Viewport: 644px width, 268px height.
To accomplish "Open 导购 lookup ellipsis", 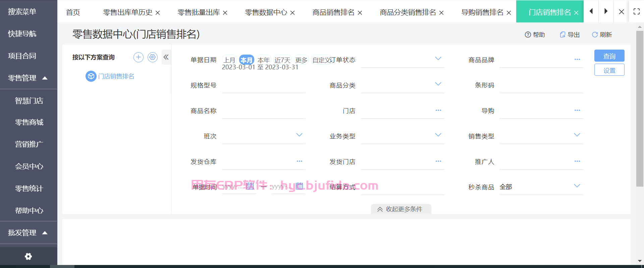I will point(577,110).
